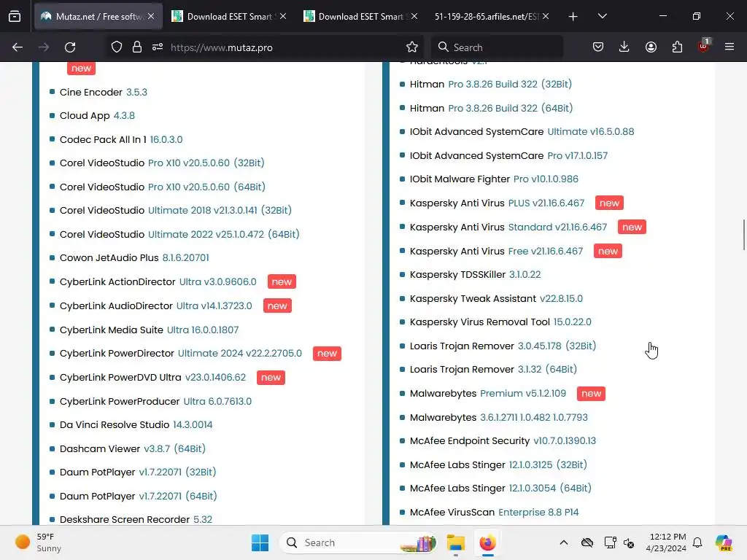Open Cine Encoder 3.5.3 link
Viewport: 747px width, 560px height.
104,92
